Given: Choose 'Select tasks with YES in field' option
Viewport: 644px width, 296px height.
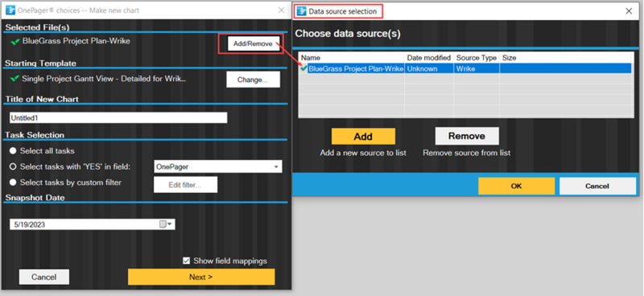Looking at the screenshot, I should (13, 166).
